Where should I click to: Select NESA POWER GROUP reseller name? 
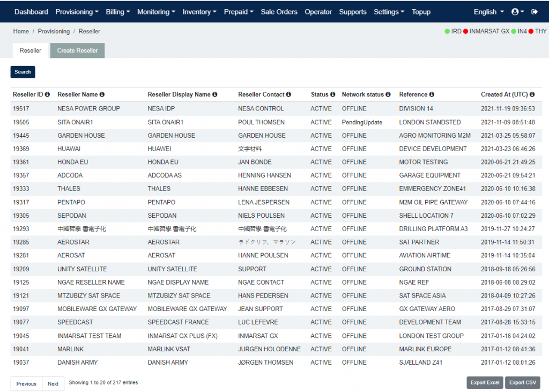tap(88, 109)
